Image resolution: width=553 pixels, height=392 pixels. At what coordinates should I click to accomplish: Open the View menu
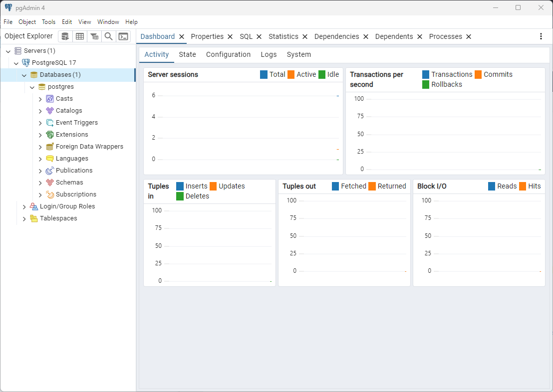coord(85,22)
